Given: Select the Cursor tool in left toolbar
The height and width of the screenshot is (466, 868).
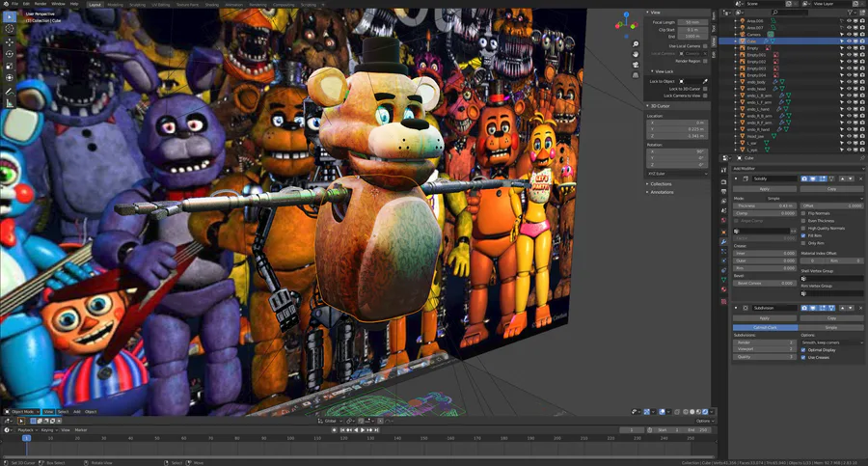Looking at the screenshot, I should pos(10,29).
